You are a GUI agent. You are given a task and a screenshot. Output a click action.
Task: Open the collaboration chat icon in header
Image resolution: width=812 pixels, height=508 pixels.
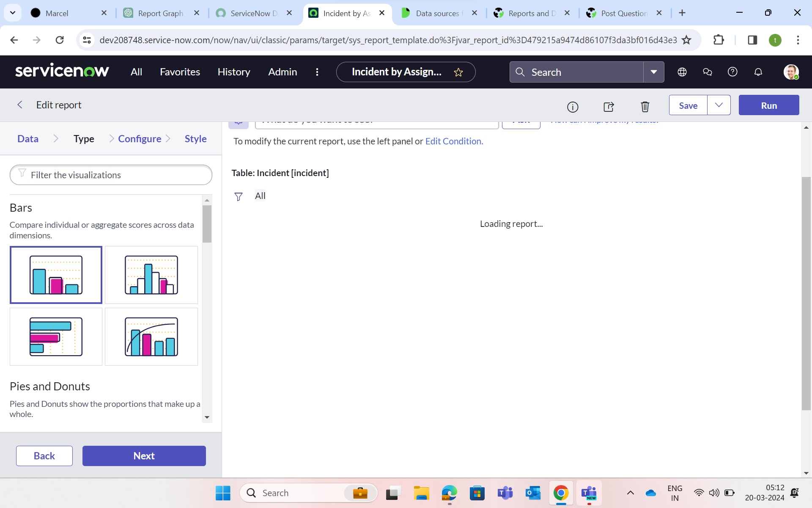click(707, 72)
